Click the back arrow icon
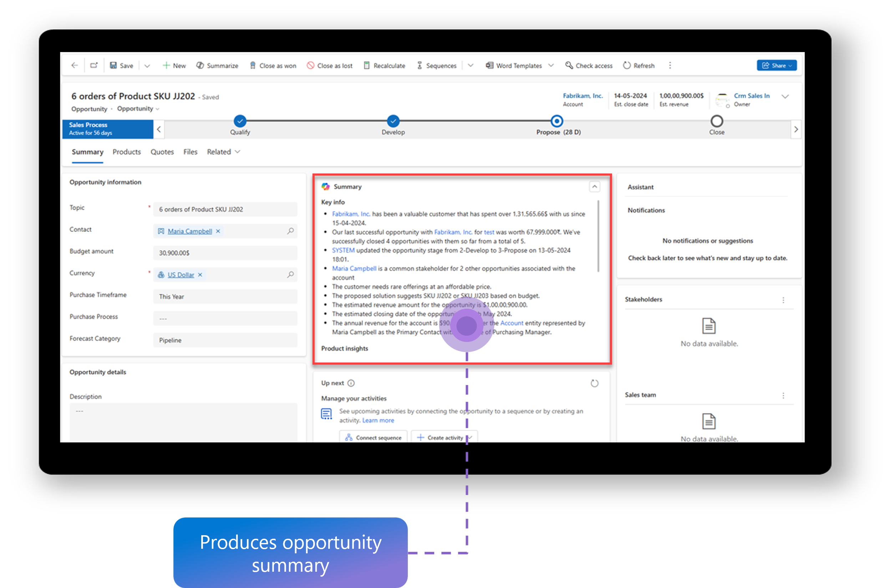892x588 pixels. point(75,65)
